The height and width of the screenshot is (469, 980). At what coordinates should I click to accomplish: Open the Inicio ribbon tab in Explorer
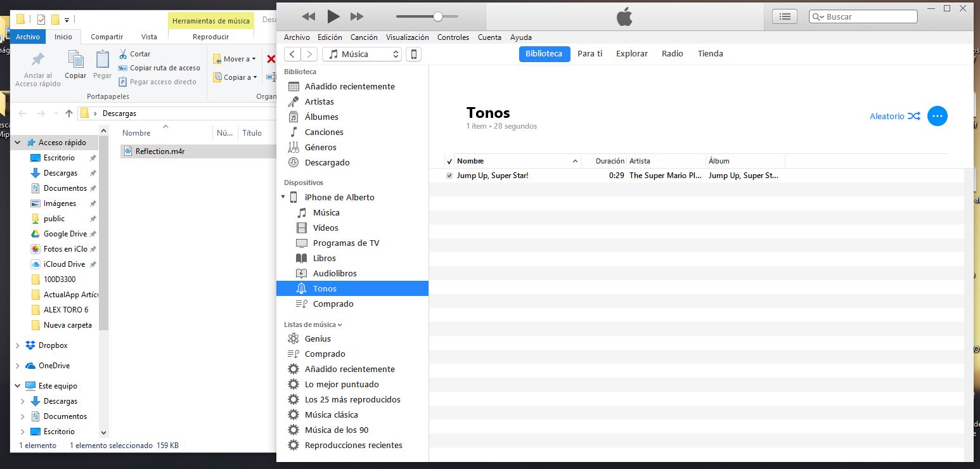63,37
